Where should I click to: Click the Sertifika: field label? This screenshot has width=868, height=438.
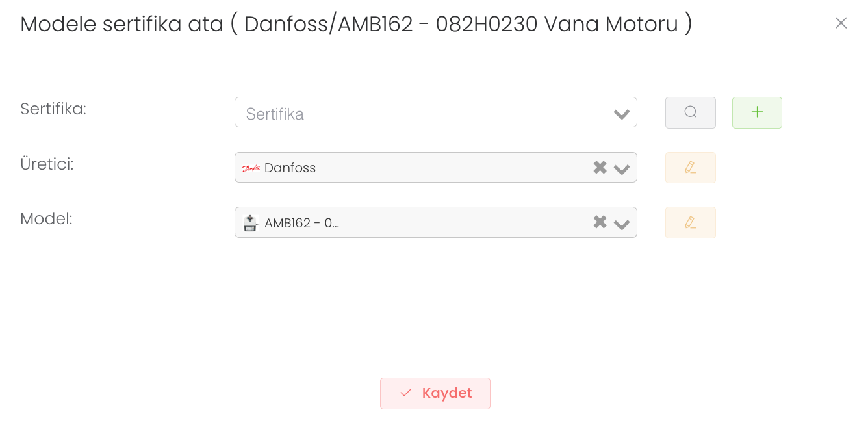53,109
